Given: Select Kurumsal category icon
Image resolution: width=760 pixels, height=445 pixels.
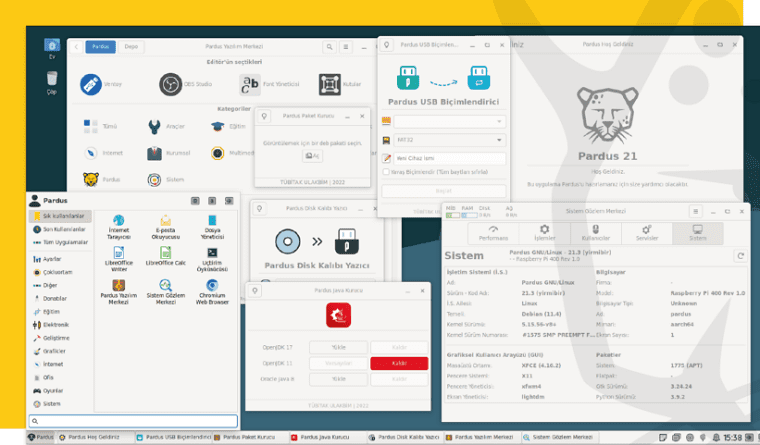Looking at the screenshot, I should [154, 153].
